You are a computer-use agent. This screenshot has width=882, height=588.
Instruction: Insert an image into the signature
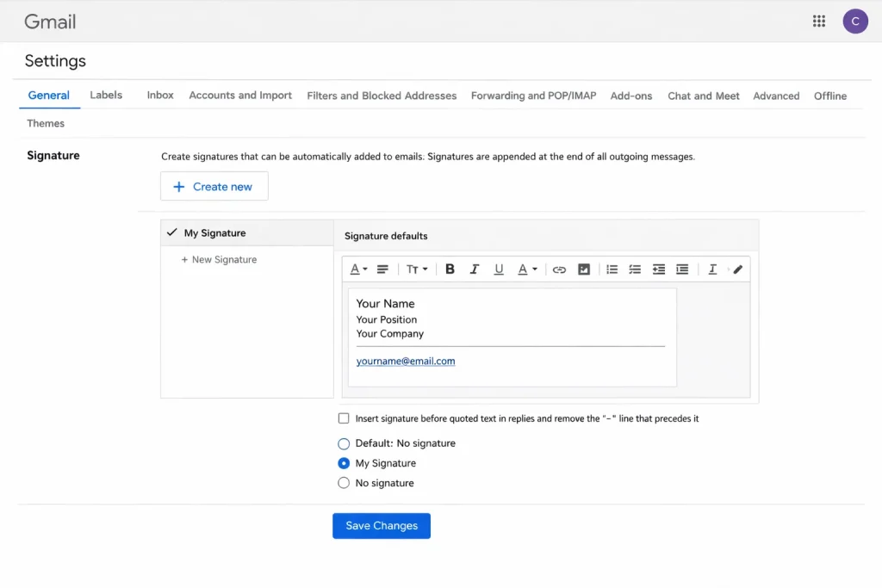[x=584, y=269]
